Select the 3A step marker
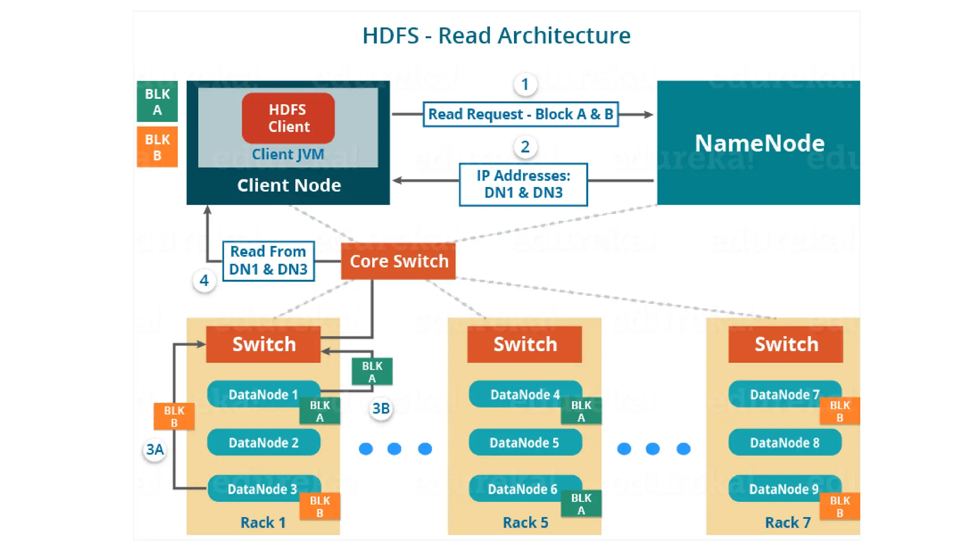This screenshot has width=980, height=551. pyautogui.click(x=155, y=450)
